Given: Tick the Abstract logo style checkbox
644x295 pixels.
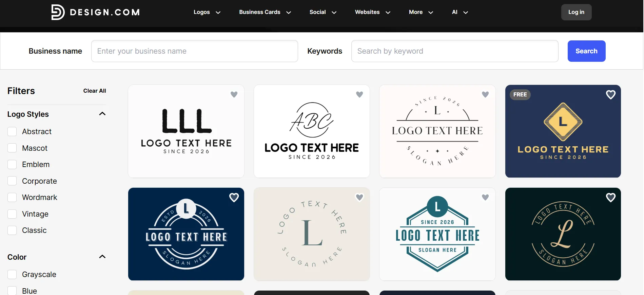Looking at the screenshot, I should pos(12,132).
